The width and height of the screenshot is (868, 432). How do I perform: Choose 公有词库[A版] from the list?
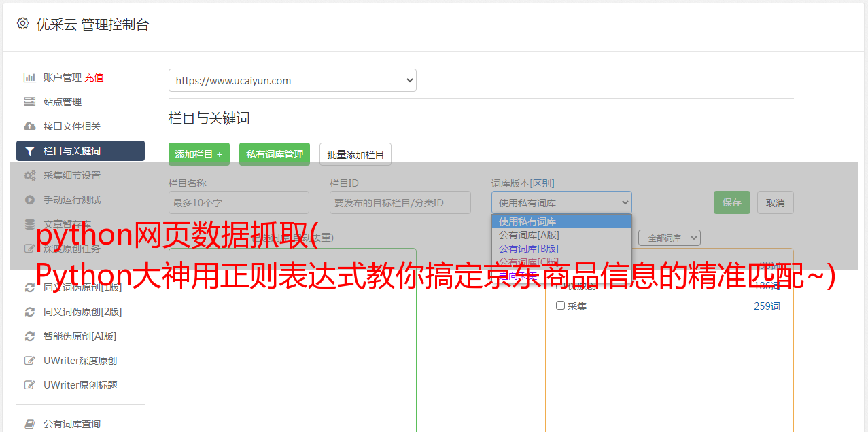(561, 235)
